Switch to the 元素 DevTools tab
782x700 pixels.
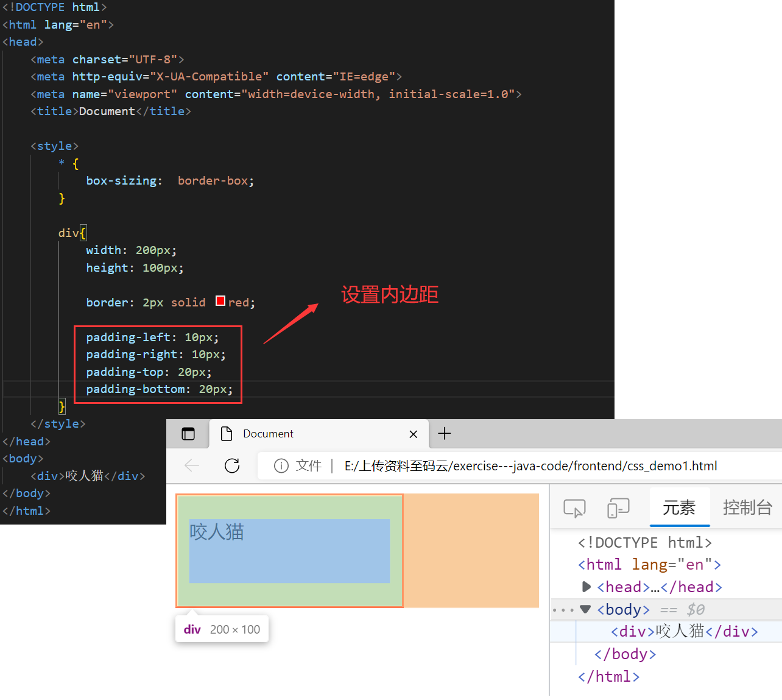tap(679, 507)
